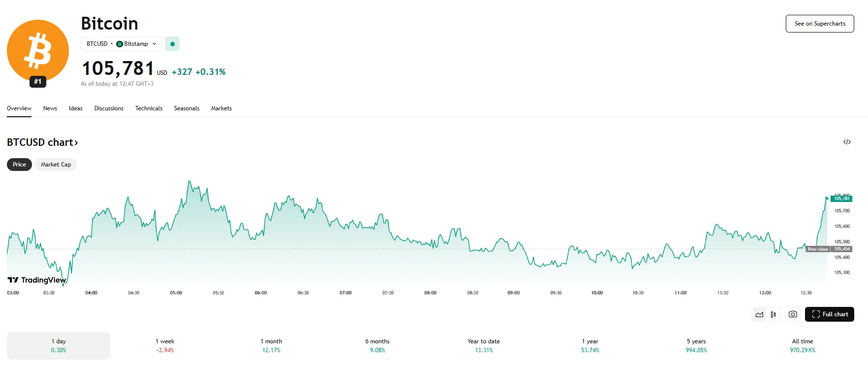Screen dimensions: 868x366
Task: Open the embed code icon
Action: pyautogui.click(x=847, y=142)
